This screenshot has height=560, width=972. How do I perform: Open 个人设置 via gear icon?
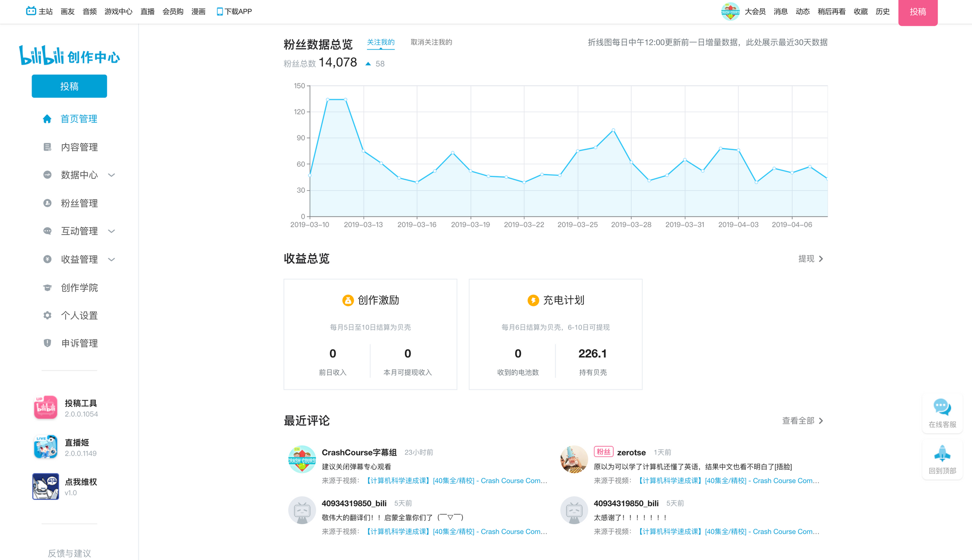47,316
